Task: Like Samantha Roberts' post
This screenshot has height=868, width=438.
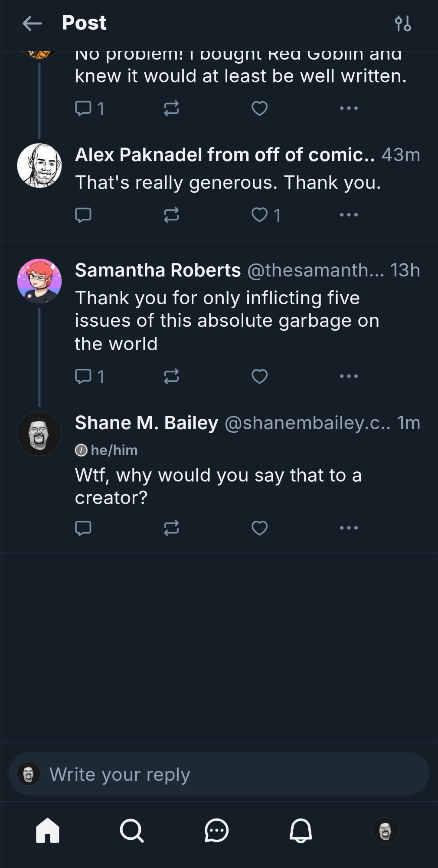Action: (x=260, y=376)
